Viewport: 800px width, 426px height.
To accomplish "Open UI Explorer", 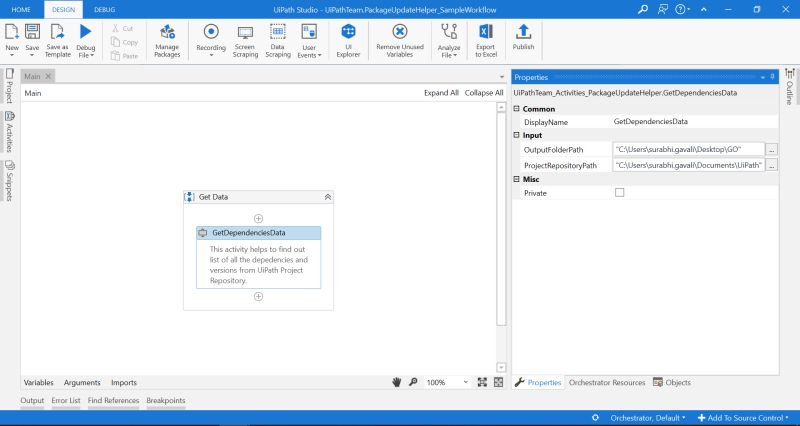I will [x=348, y=41].
